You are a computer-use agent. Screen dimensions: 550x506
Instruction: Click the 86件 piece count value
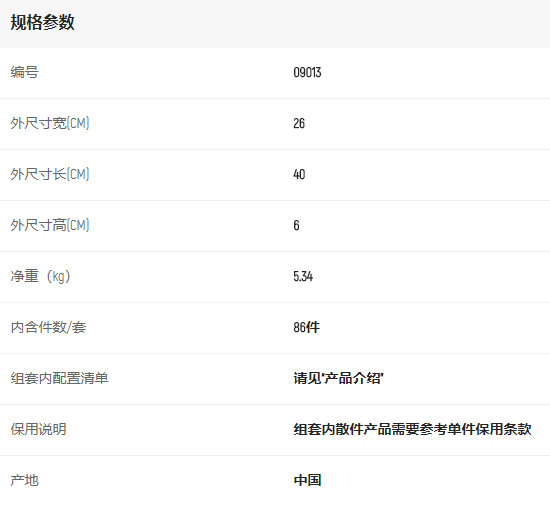click(x=307, y=327)
